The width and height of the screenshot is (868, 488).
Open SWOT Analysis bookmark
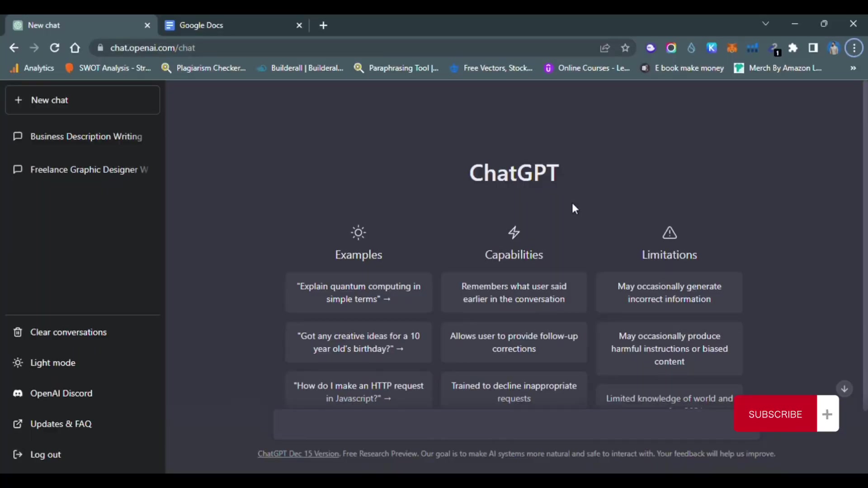(108, 68)
